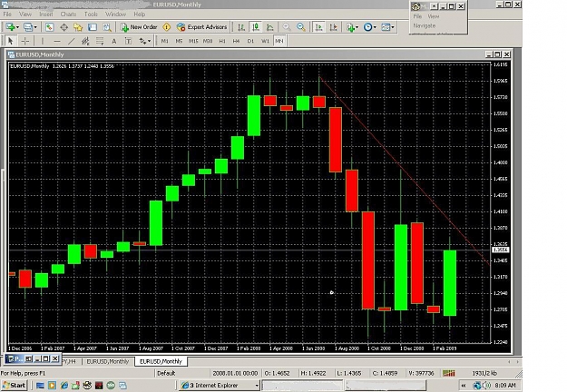Screen dimensions: 567x392
Task: Pick the Horizontal Line drawing tool
Action: pyautogui.click(x=57, y=41)
